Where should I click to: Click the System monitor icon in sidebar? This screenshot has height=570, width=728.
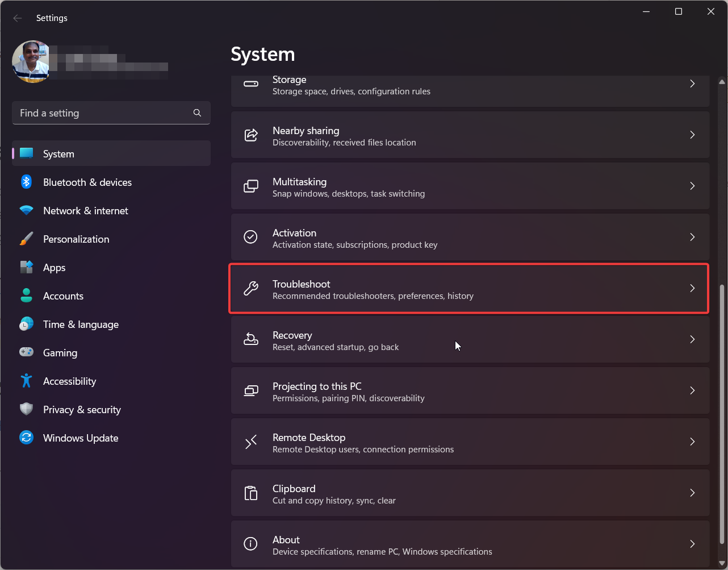(x=27, y=153)
